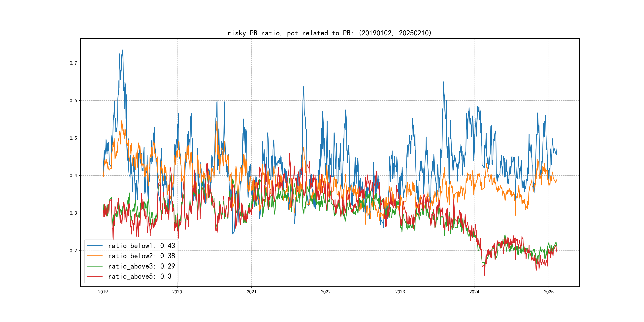The height and width of the screenshot is (322, 644).
Task: Click the 2024 x-axis tick label
Action: click(x=474, y=292)
